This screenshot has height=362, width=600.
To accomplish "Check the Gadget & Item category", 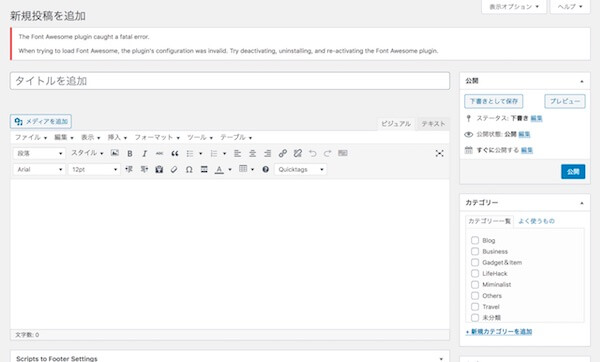I will 475,263.
